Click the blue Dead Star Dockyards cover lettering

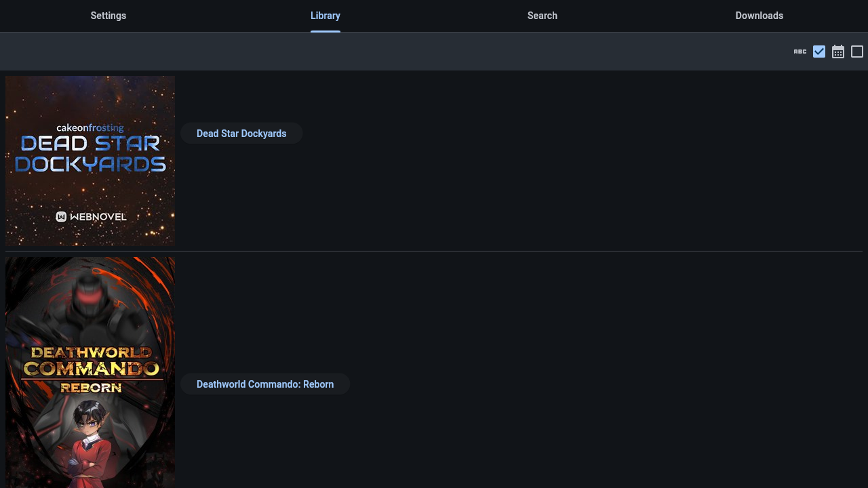pyautogui.click(x=90, y=154)
